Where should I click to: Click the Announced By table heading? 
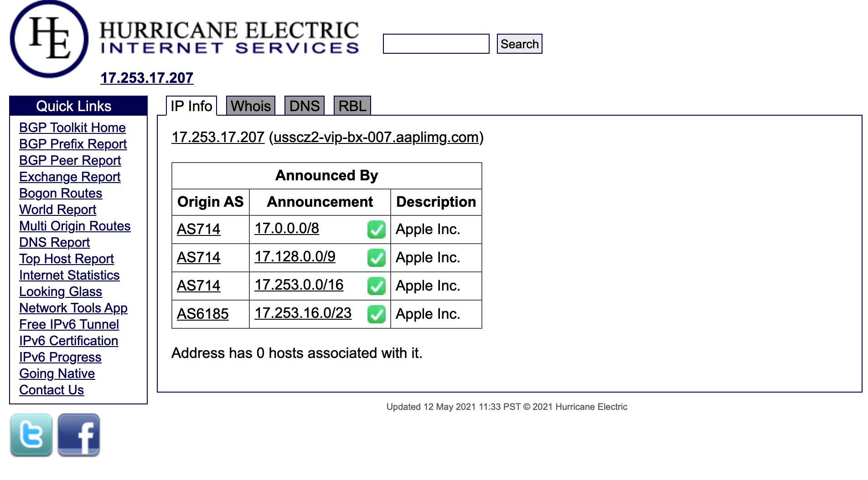(x=327, y=175)
